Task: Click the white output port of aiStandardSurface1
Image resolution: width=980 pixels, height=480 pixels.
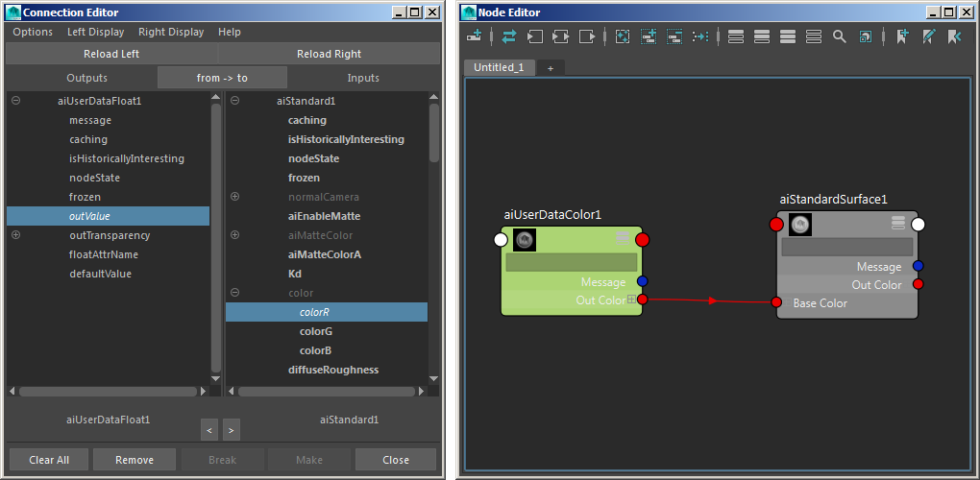Action: pyautogui.click(x=919, y=225)
